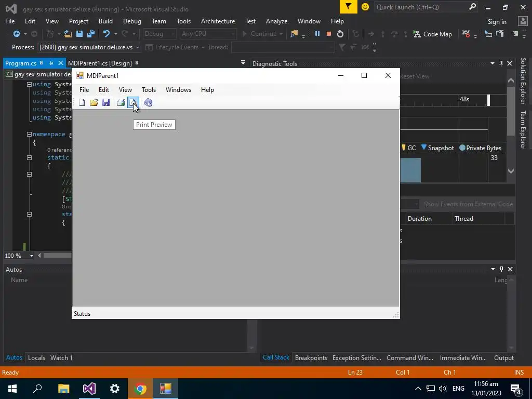Open the Debug menu in Visual Studio
532x399 pixels.
point(132,21)
